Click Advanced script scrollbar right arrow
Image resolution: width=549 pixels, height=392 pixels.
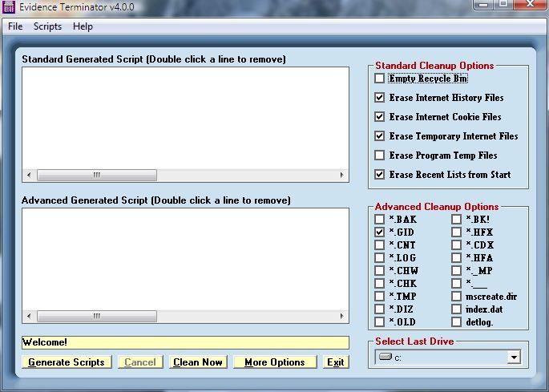point(341,316)
